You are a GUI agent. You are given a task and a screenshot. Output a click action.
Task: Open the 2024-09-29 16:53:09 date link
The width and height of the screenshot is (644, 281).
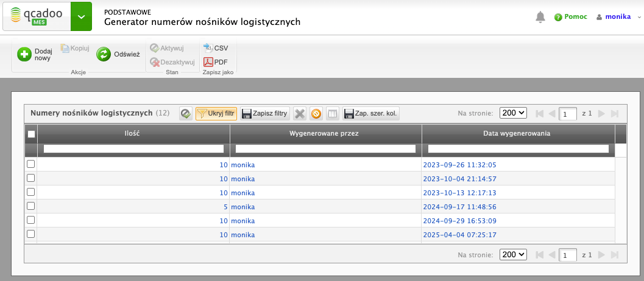pyautogui.click(x=459, y=221)
